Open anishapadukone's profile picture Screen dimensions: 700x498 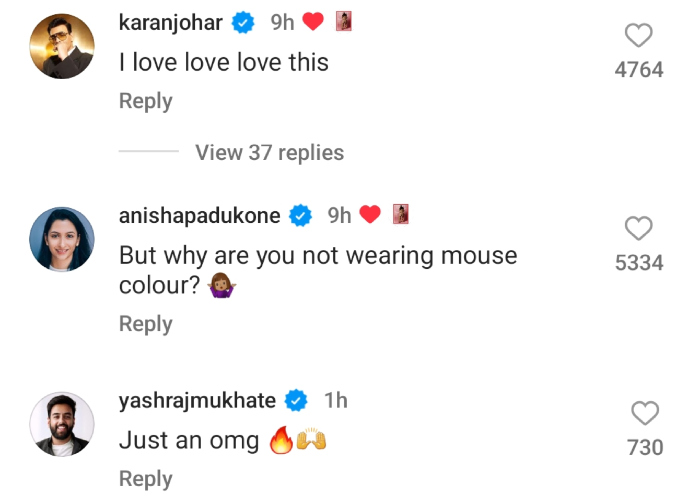click(62, 239)
